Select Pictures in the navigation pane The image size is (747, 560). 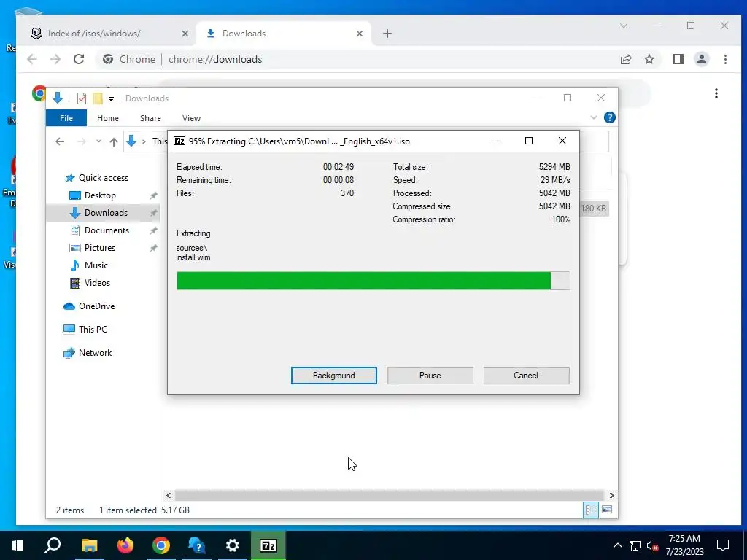99,248
